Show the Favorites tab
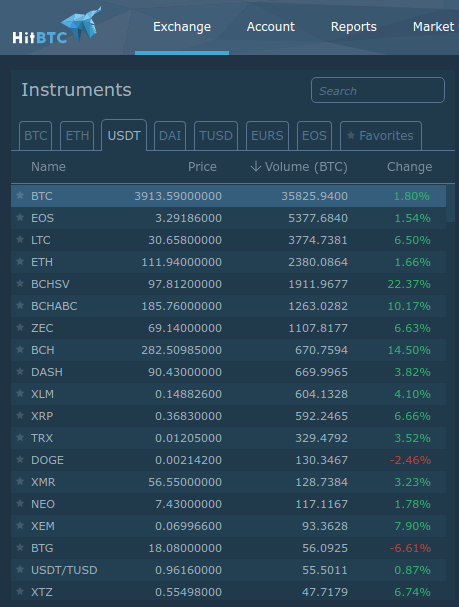 coord(381,136)
